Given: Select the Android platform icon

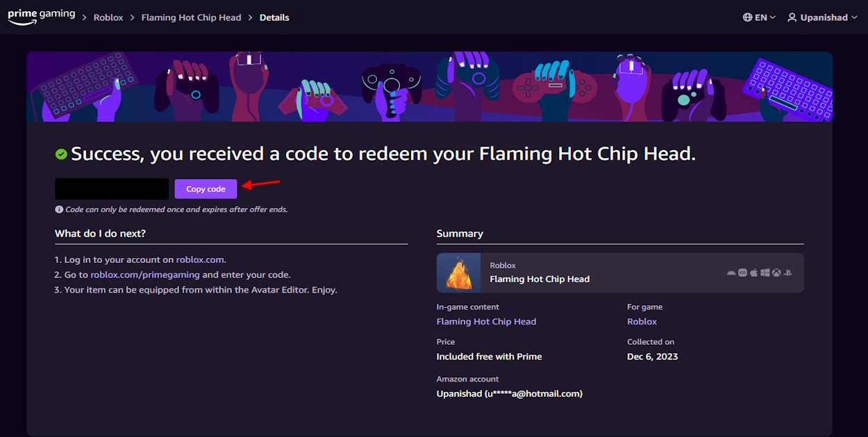Looking at the screenshot, I should (x=731, y=273).
